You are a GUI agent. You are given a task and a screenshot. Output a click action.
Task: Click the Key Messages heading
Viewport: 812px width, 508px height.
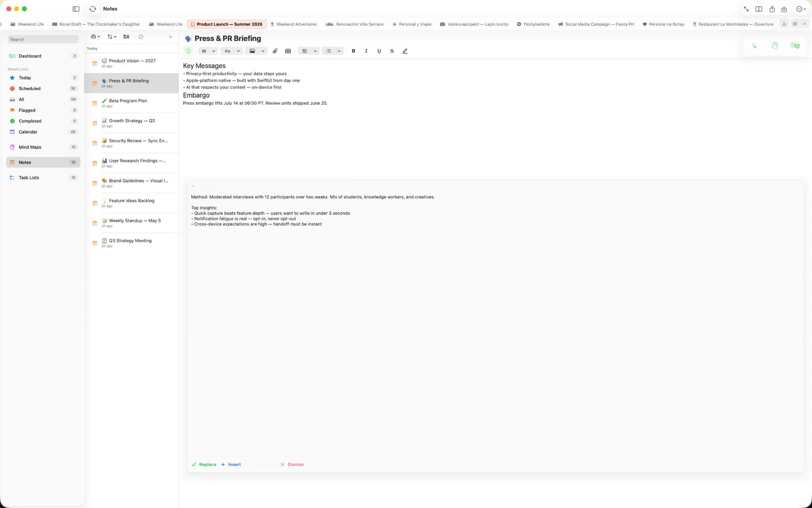204,66
